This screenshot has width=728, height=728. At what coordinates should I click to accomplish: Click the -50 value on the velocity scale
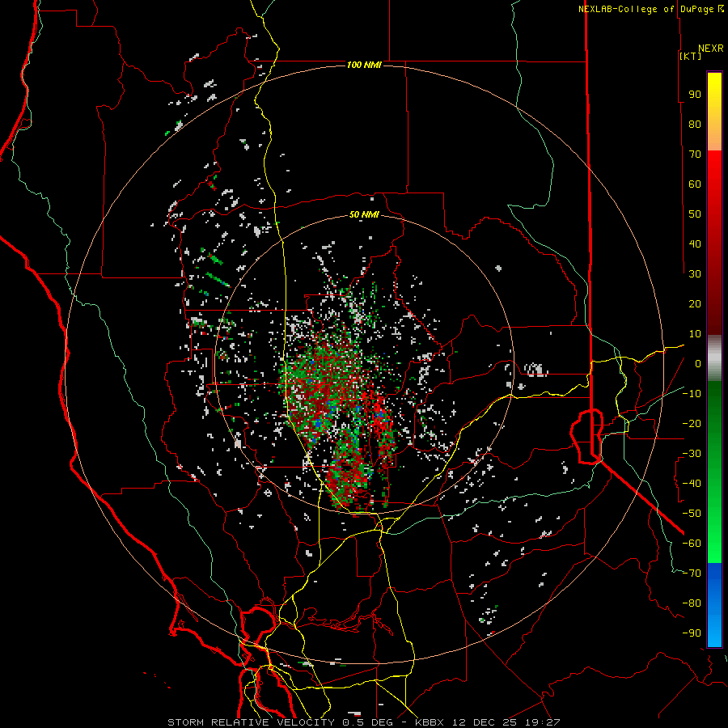[x=692, y=514]
